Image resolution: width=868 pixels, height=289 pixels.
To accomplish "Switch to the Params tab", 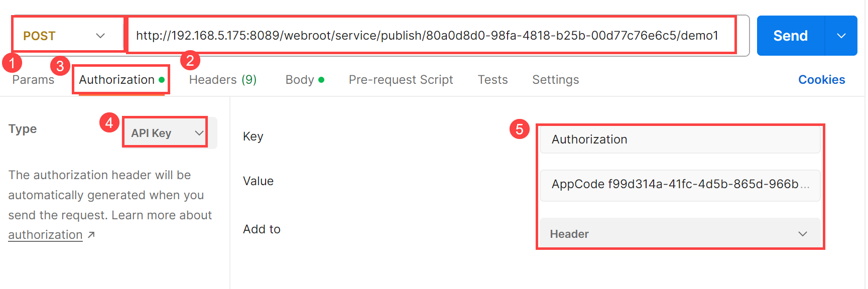I will 33,80.
